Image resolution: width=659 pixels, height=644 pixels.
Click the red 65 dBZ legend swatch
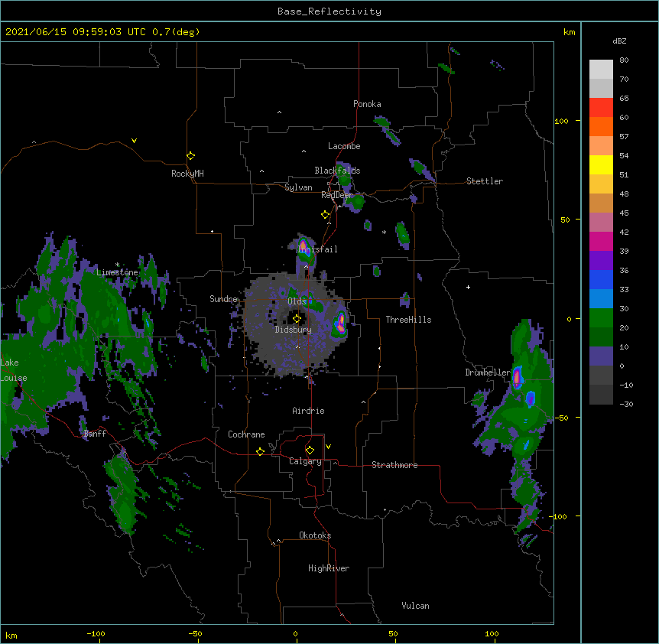(x=601, y=107)
